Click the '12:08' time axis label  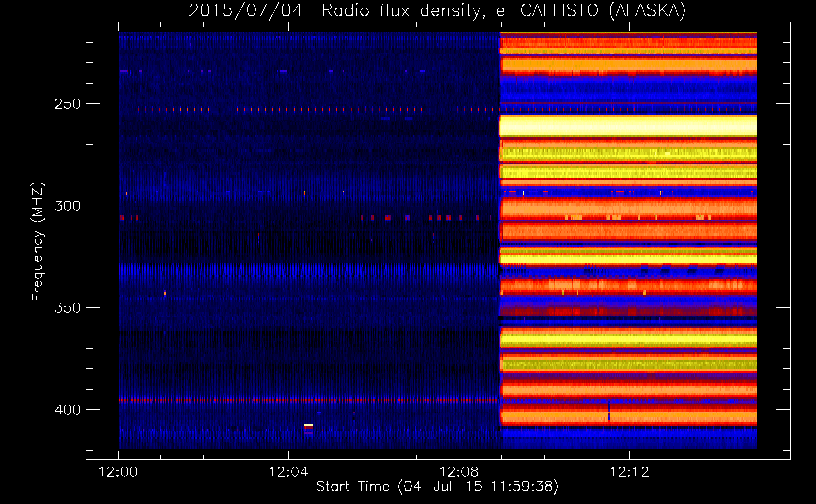point(459,472)
